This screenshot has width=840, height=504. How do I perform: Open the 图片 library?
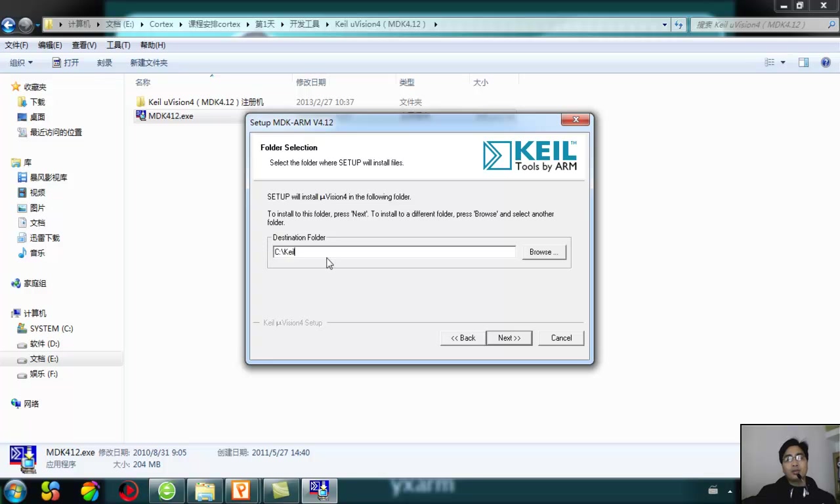pyautogui.click(x=37, y=208)
